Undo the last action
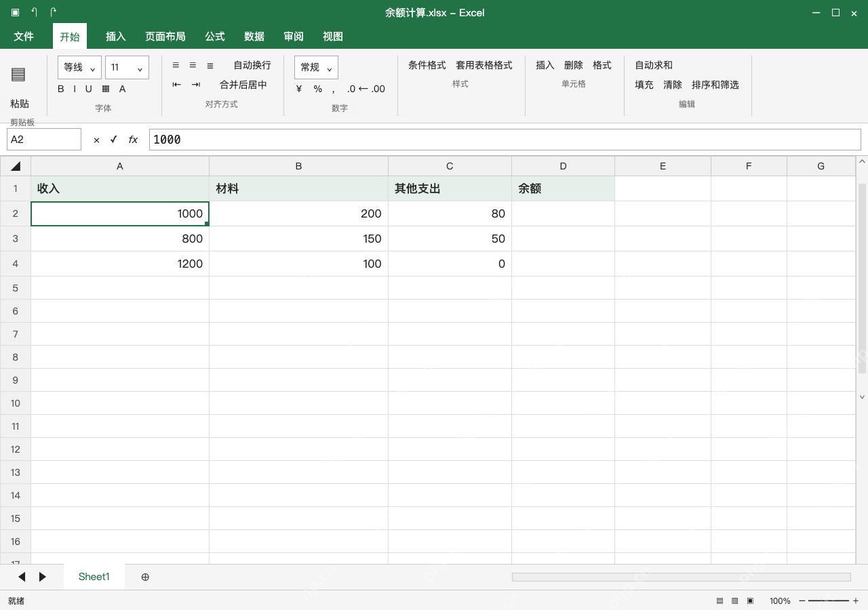The height and width of the screenshot is (610, 868). [x=35, y=12]
